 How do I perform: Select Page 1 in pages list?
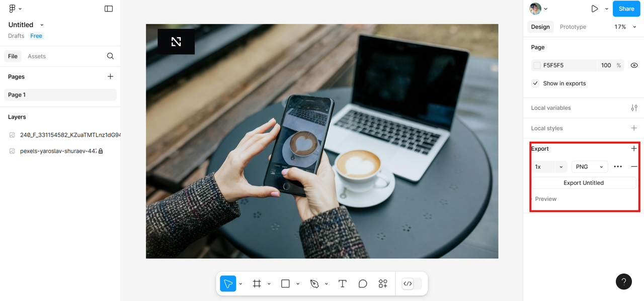(x=60, y=94)
